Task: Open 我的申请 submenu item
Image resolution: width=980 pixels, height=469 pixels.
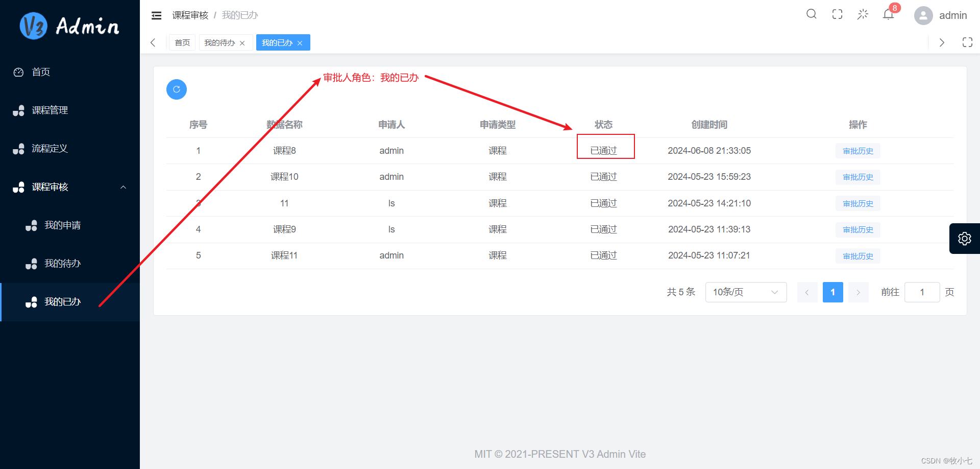Action: [x=70, y=225]
